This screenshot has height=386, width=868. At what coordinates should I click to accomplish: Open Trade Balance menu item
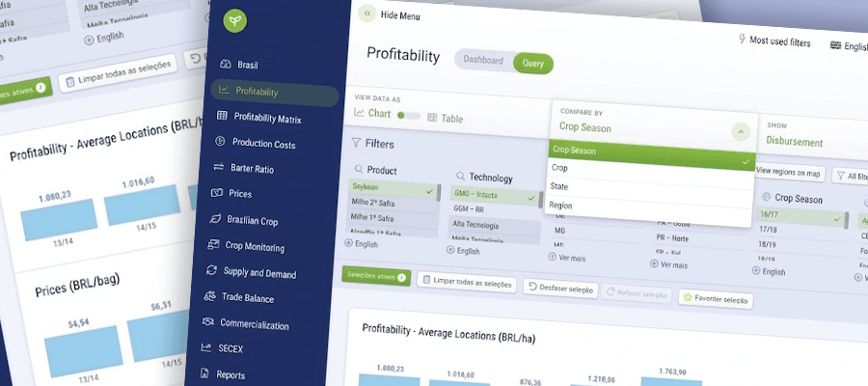248,298
